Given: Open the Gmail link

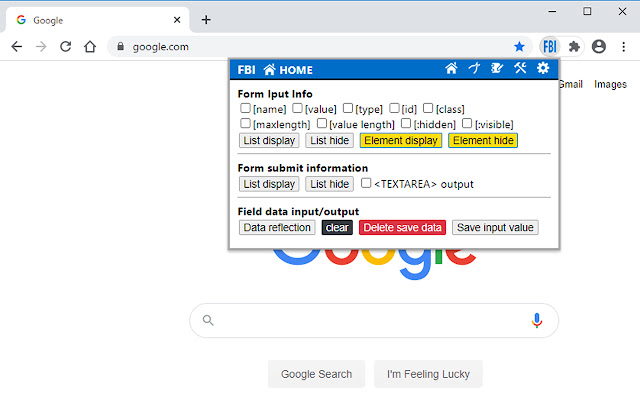Looking at the screenshot, I should coord(571,84).
